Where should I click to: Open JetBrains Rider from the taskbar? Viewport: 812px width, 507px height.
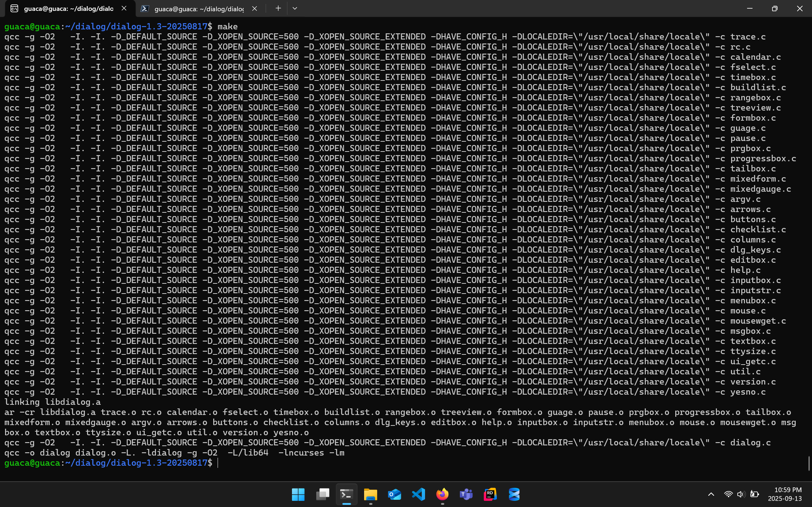coord(490,494)
